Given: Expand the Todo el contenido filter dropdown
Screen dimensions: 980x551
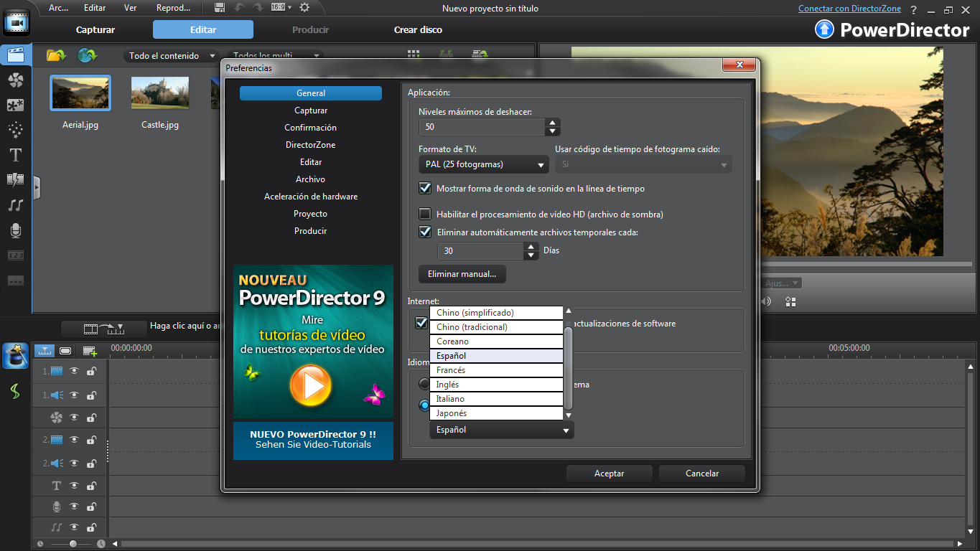Looking at the screenshot, I should tap(213, 55).
